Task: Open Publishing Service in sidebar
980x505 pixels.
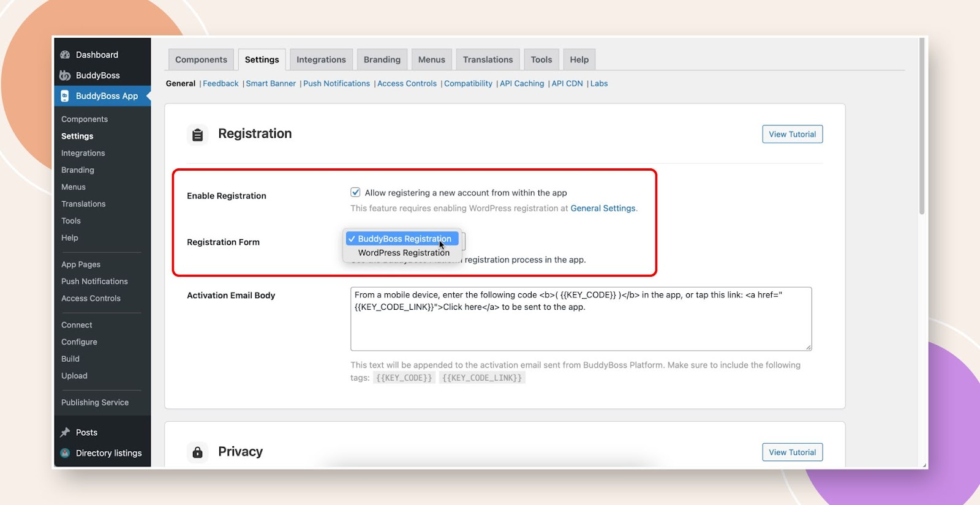Action: 95,403
